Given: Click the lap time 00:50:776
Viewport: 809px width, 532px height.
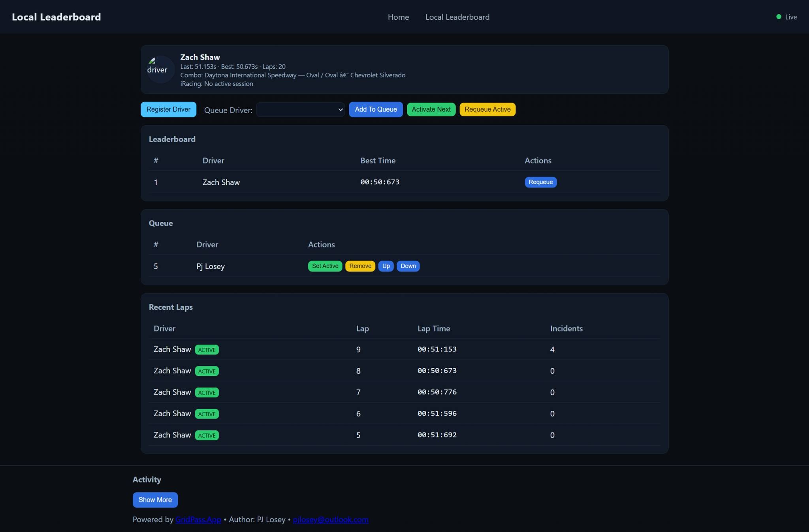Looking at the screenshot, I should pyautogui.click(x=437, y=392).
